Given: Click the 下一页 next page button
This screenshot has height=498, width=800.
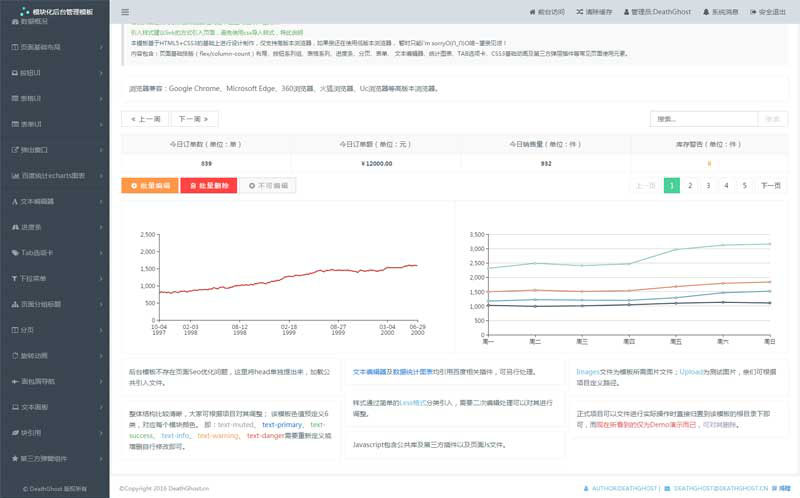Looking at the screenshot, I should 770,186.
